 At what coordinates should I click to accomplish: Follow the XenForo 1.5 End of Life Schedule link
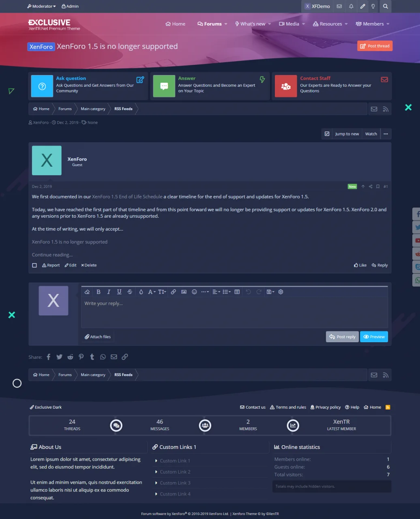(x=127, y=197)
